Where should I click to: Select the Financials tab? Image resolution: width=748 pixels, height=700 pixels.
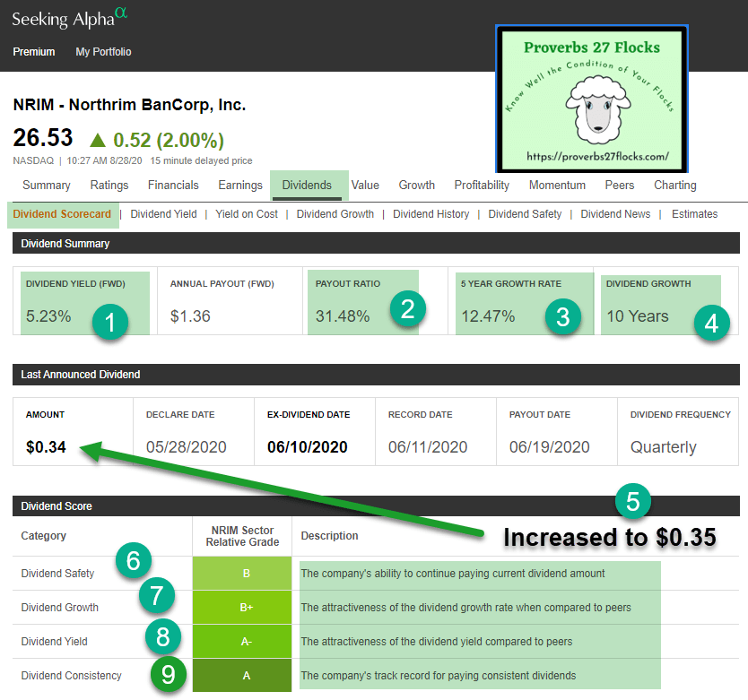pyautogui.click(x=173, y=186)
